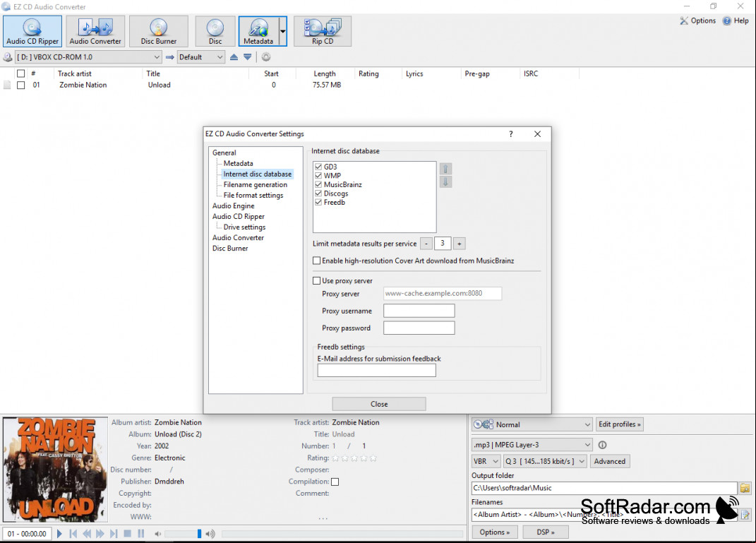This screenshot has width=756, height=543.
Task: Open the .mp3 MPEG Layer-3 format dropdown
Action: (x=532, y=445)
